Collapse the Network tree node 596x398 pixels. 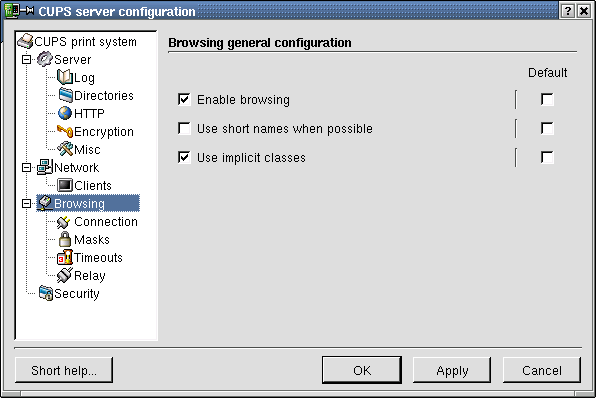[x=26, y=168]
